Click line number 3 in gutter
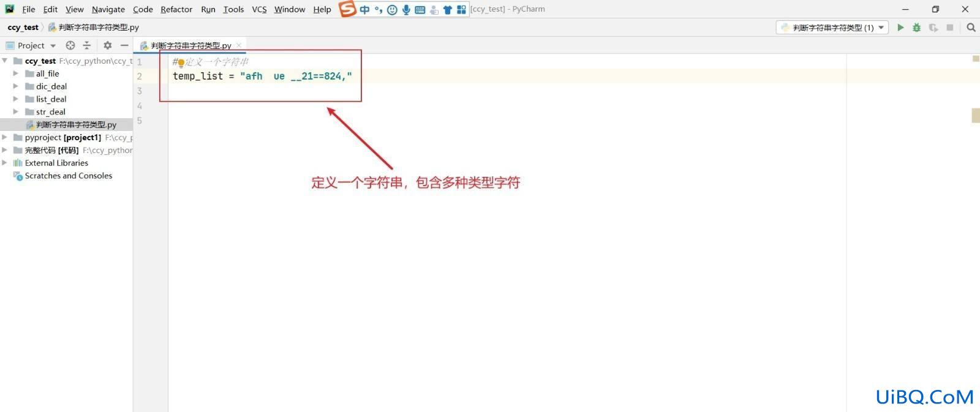 [140, 91]
